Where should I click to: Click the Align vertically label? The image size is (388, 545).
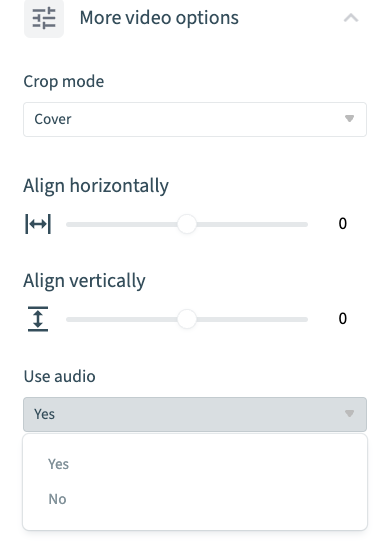click(x=84, y=281)
